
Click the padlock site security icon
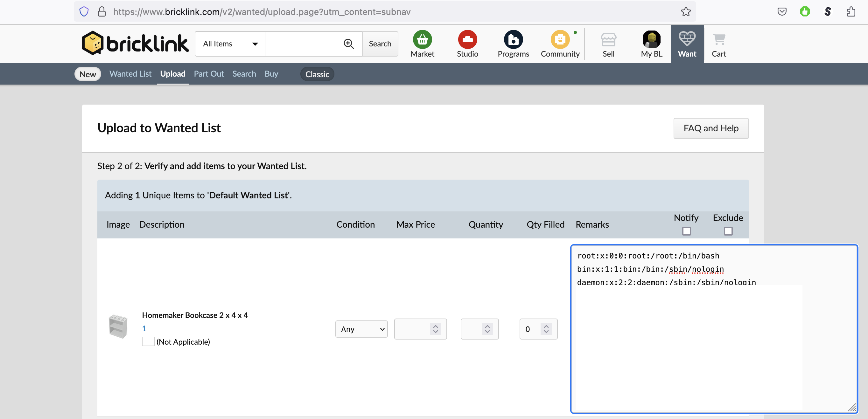(x=101, y=12)
